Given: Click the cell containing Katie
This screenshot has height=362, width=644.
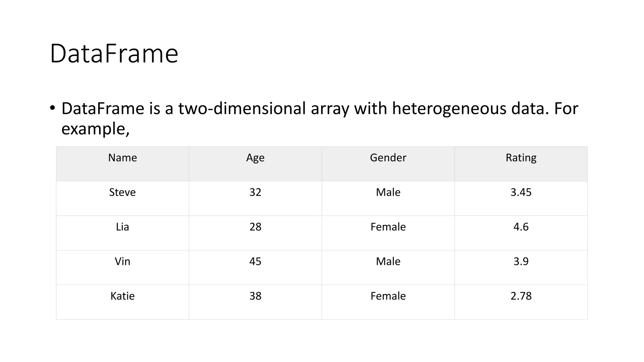Looking at the screenshot, I should point(122,296).
